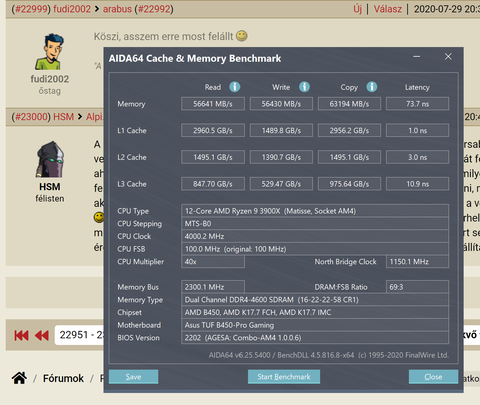Click North Bridge Clock value 1150.1 MHz
Viewport: 480px width, 405px height.
point(417,262)
